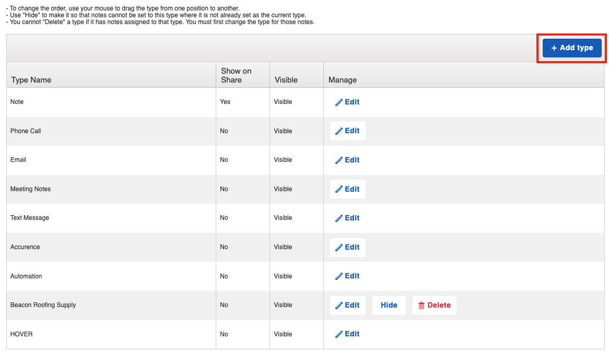Click the Type Name column header
Image resolution: width=609 pixels, height=364 pixels.
pyautogui.click(x=31, y=80)
